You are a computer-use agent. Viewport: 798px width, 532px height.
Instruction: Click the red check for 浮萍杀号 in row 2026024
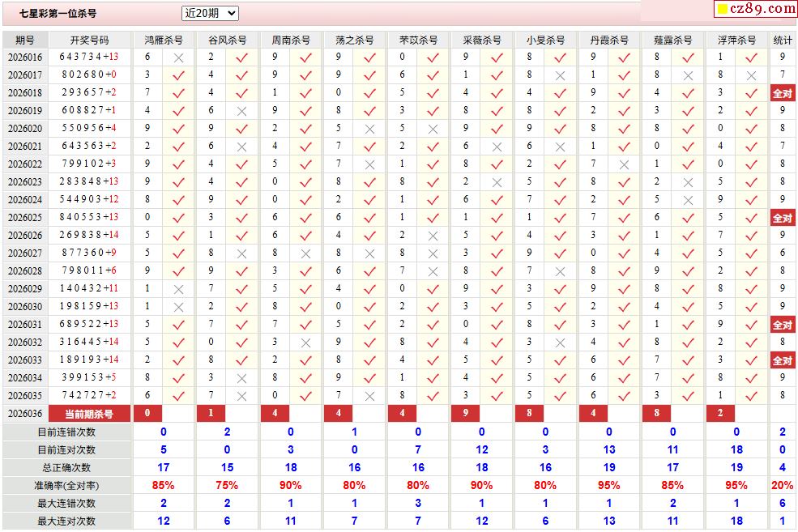(x=751, y=200)
